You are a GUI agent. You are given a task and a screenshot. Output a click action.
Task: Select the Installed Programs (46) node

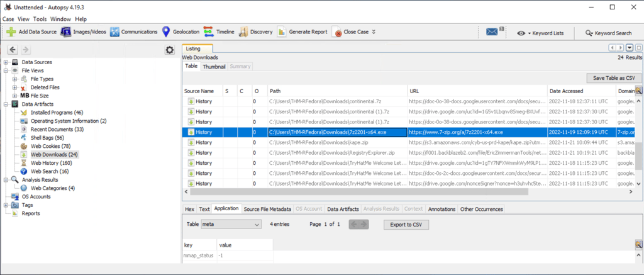click(x=57, y=113)
